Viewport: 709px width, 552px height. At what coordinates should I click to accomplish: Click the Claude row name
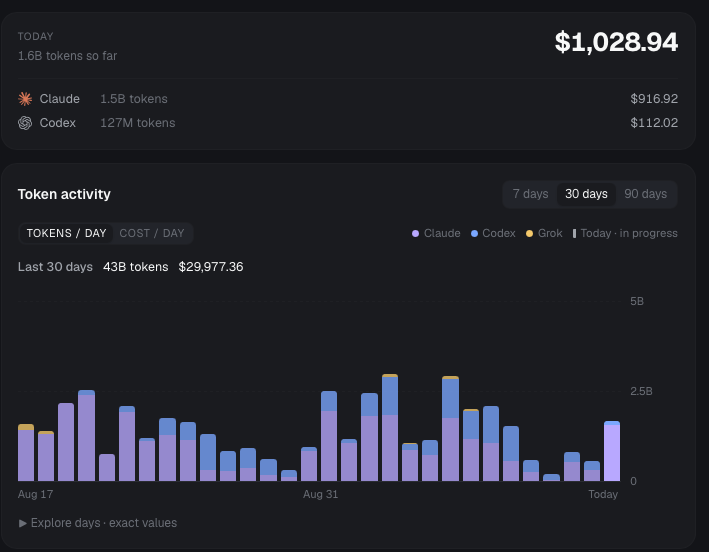[60, 99]
